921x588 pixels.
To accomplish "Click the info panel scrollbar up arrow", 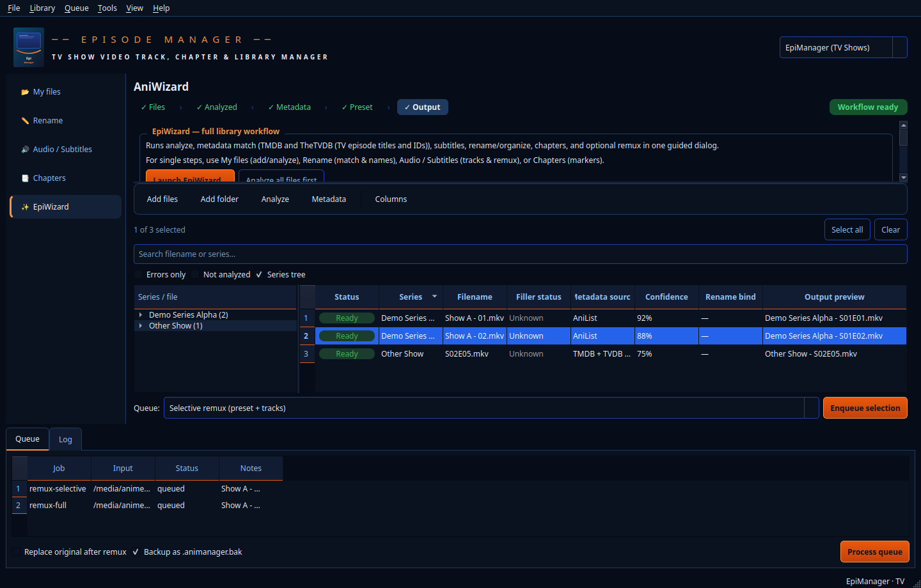I will (x=904, y=125).
